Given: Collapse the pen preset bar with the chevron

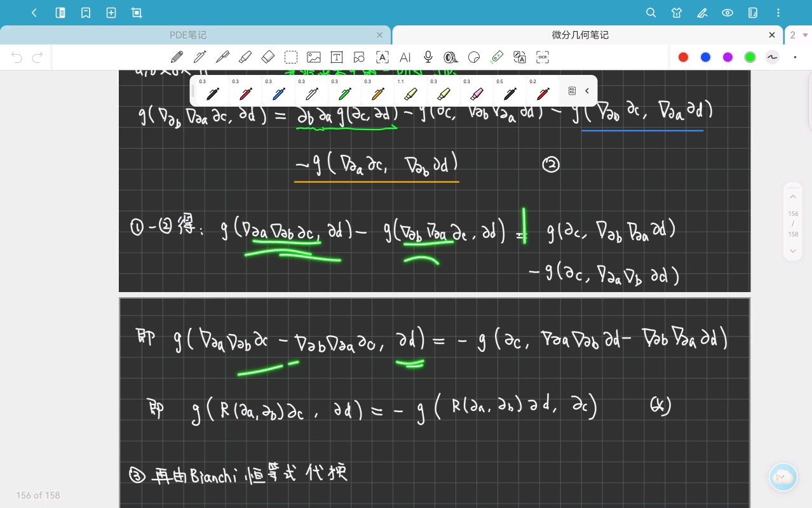Looking at the screenshot, I should click(587, 91).
